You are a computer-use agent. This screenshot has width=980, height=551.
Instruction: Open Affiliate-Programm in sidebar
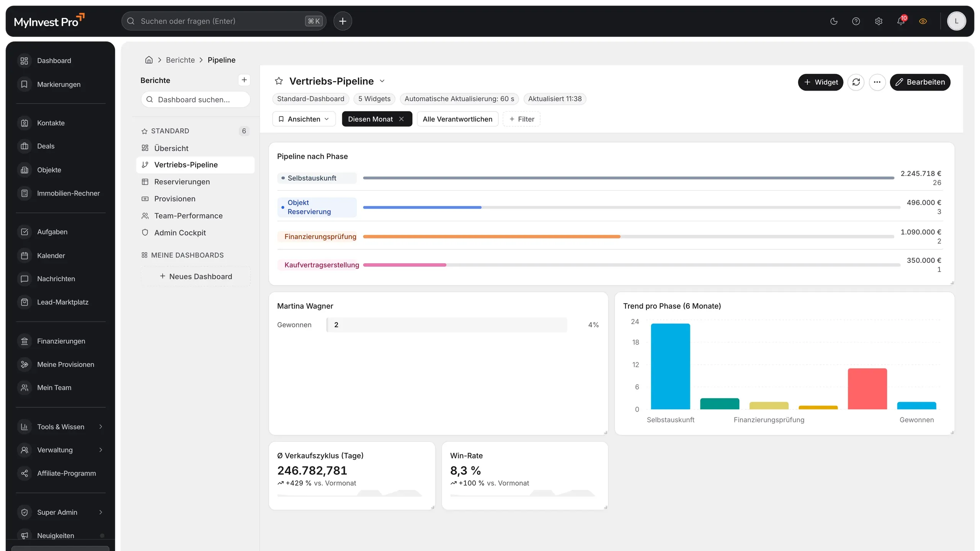(61, 473)
